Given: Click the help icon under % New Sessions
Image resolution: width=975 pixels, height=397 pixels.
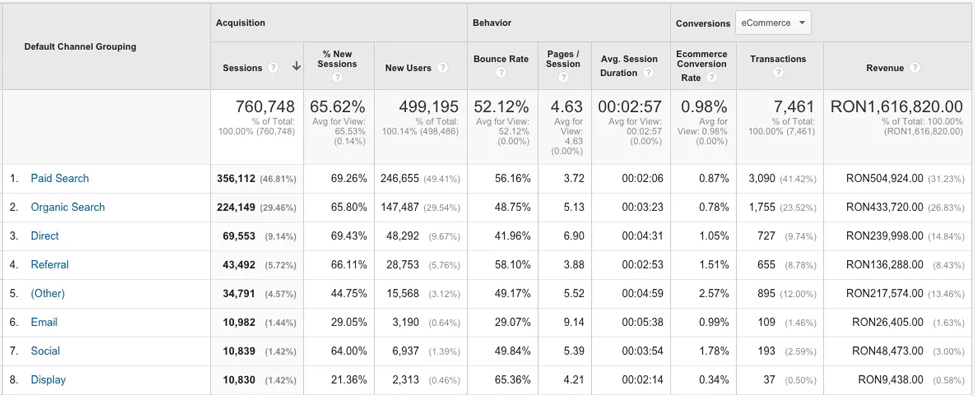Looking at the screenshot, I should click(x=337, y=78).
